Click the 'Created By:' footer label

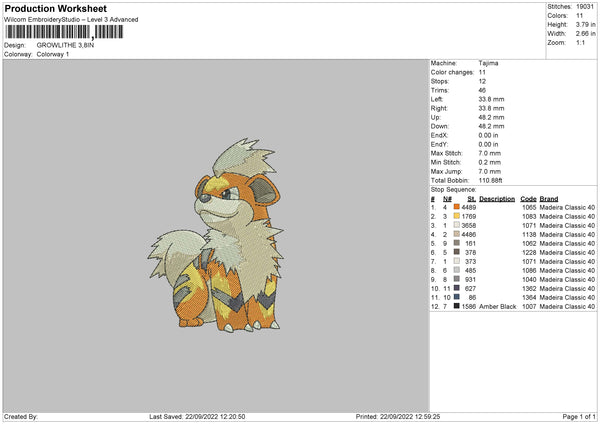point(21,417)
